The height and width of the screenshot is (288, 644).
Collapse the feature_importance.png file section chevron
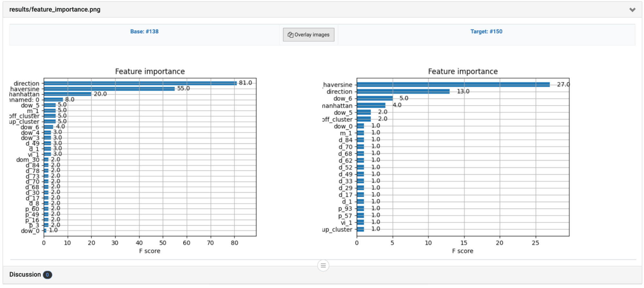(x=632, y=10)
